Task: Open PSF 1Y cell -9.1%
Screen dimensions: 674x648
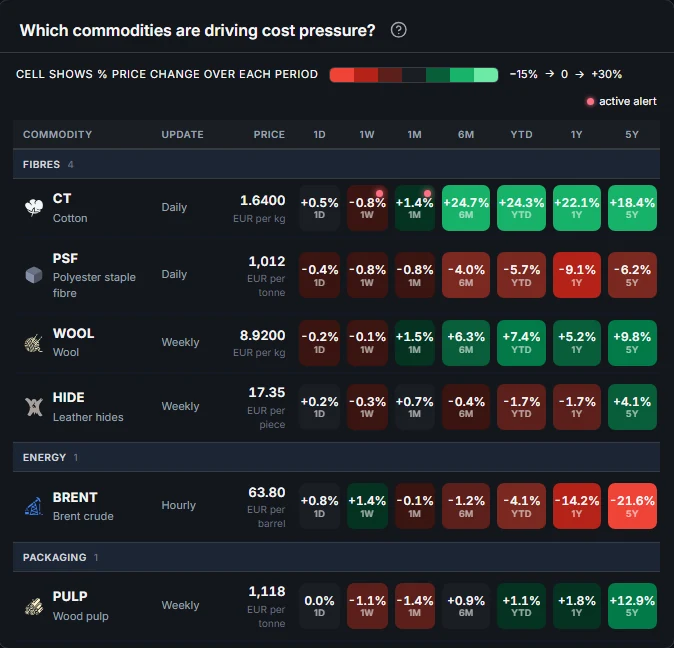Action: pyautogui.click(x=576, y=275)
